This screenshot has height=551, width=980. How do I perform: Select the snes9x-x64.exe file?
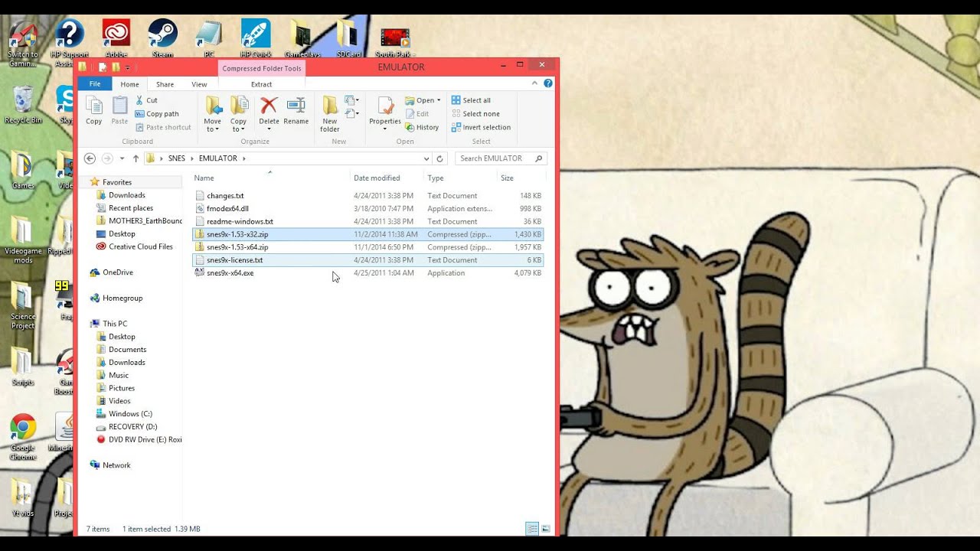pyautogui.click(x=367, y=273)
